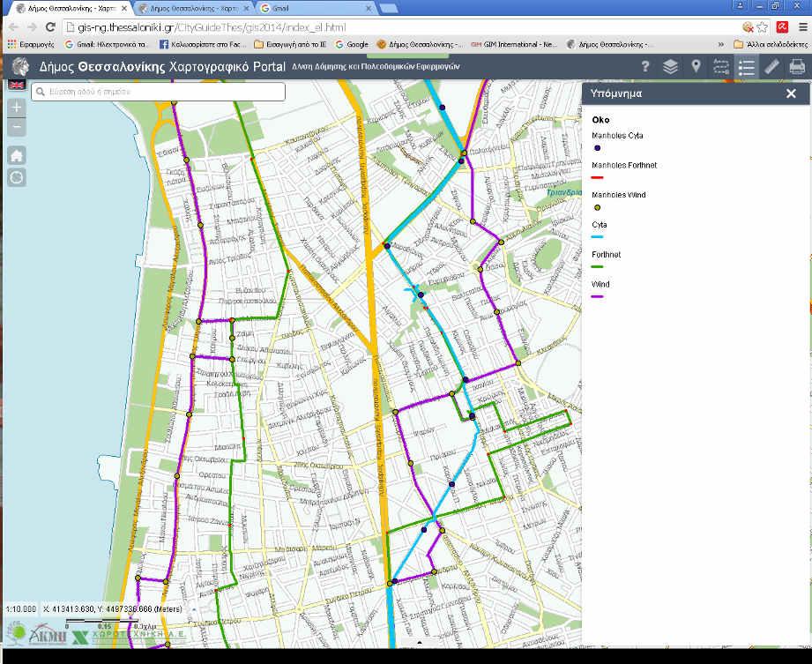Click the cyan Cyta line legend swatch
This screenshot has height=664, width=812.
pyautogui.click(x=597, y=237)
